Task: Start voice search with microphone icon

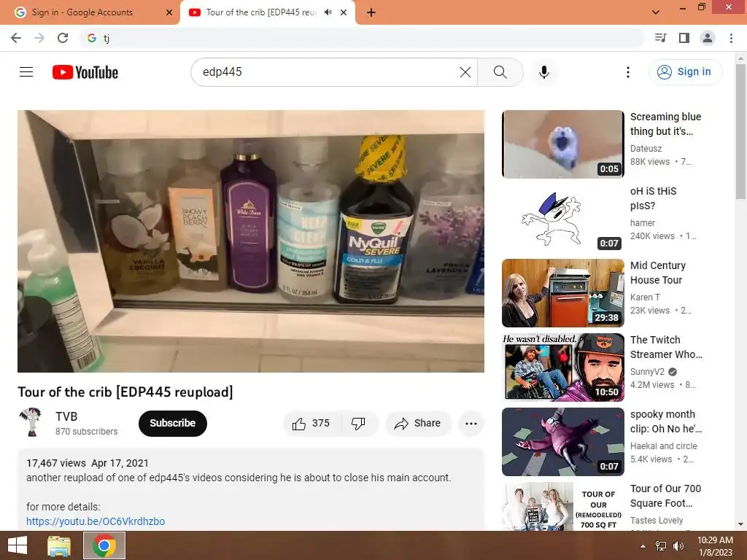Action: 544,72
